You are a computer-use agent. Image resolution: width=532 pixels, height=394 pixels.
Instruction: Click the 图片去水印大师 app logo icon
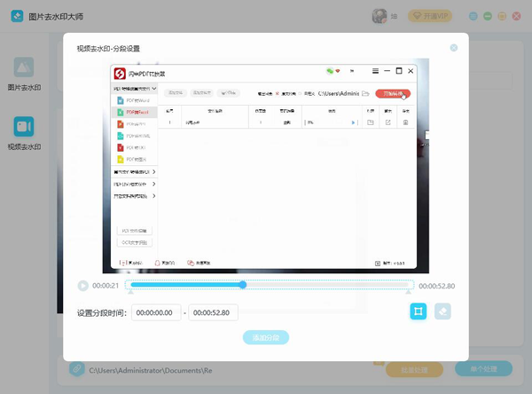point(15,17)
